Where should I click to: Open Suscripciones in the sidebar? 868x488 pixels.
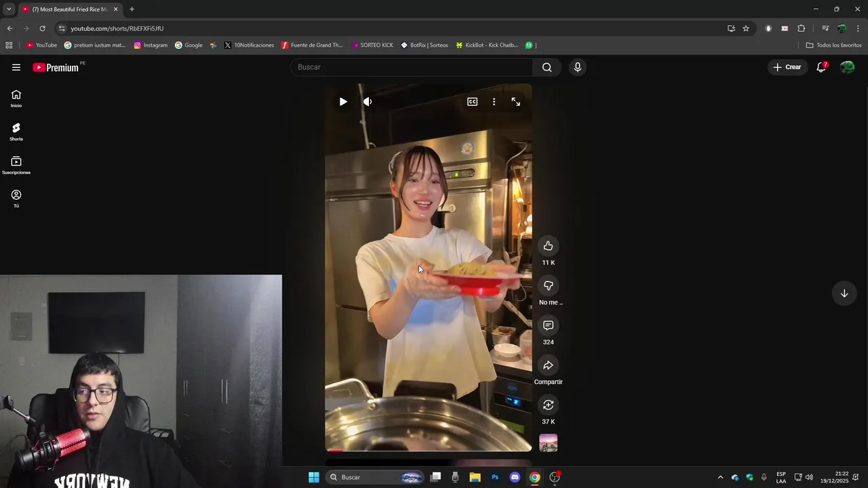(x=16, y=165)
